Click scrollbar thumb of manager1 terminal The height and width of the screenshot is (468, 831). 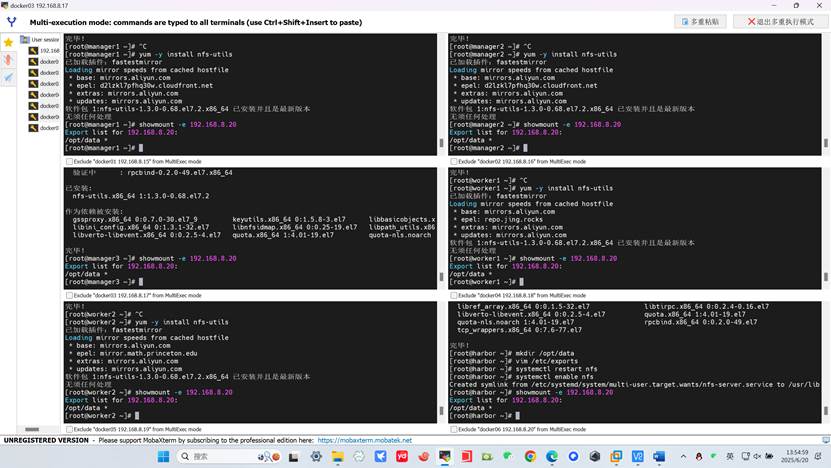pyautogui.click(x=441, y=143)
